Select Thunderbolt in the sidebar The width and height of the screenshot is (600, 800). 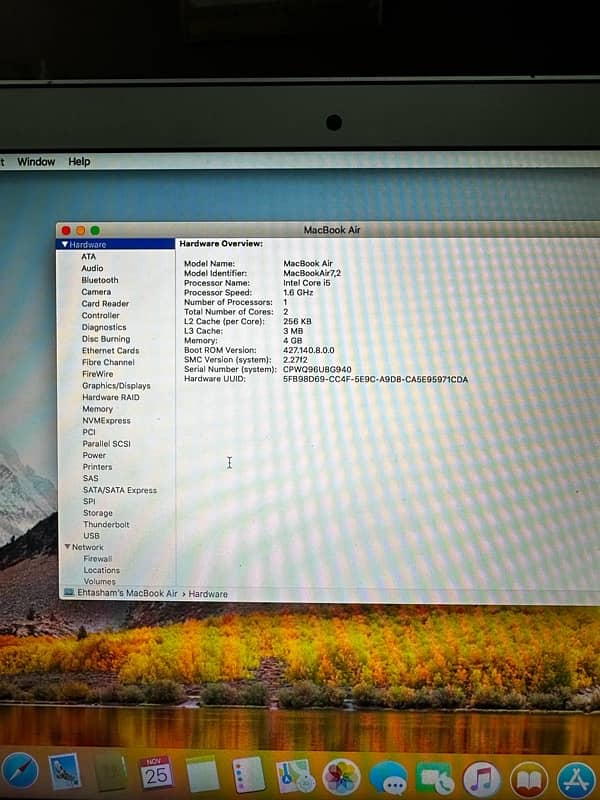click(x=107, y=524)
